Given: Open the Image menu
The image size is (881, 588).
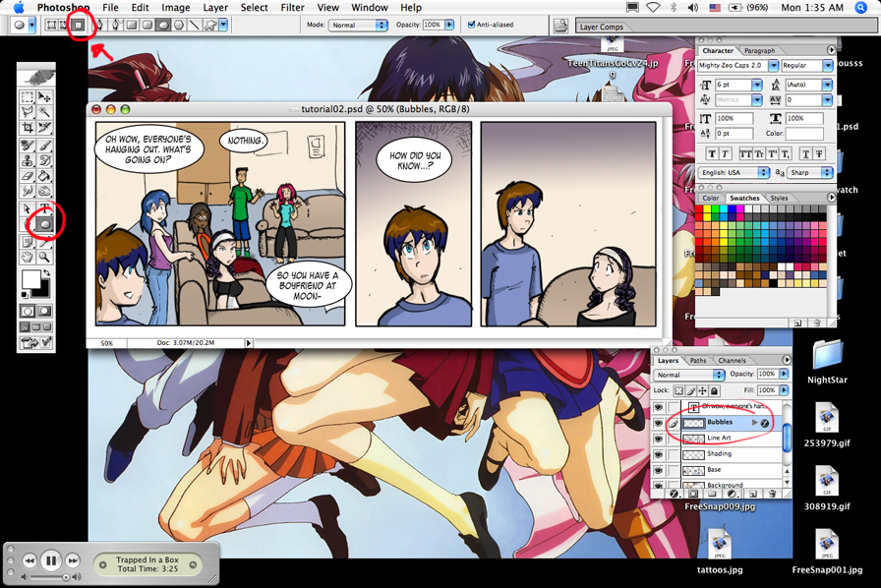Looking at the screenshot, I should (x=176, y=7).
